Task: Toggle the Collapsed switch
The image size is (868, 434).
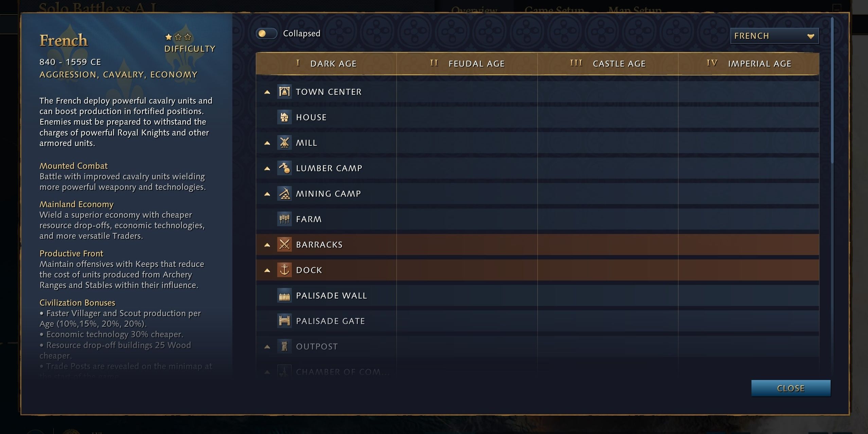Action: tap(267, 34)
